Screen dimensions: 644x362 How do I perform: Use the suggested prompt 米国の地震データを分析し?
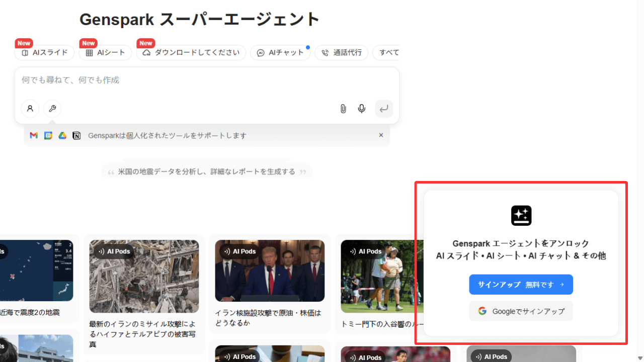point(207,172)
